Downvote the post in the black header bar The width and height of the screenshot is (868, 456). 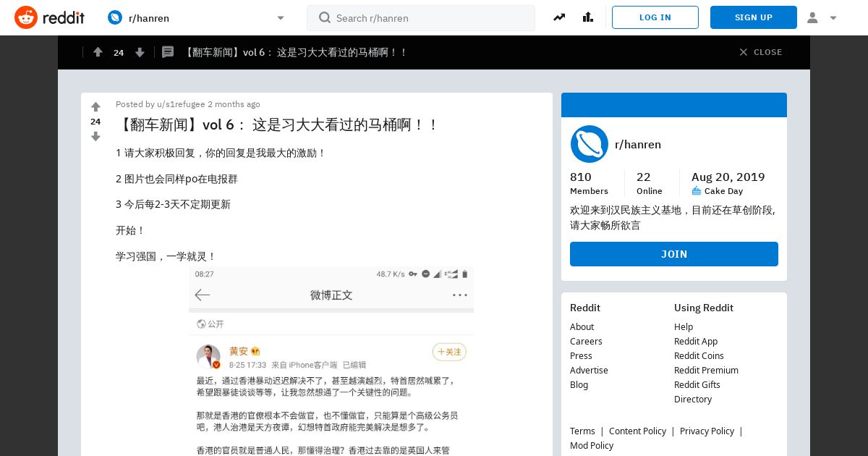pos(140,52)
